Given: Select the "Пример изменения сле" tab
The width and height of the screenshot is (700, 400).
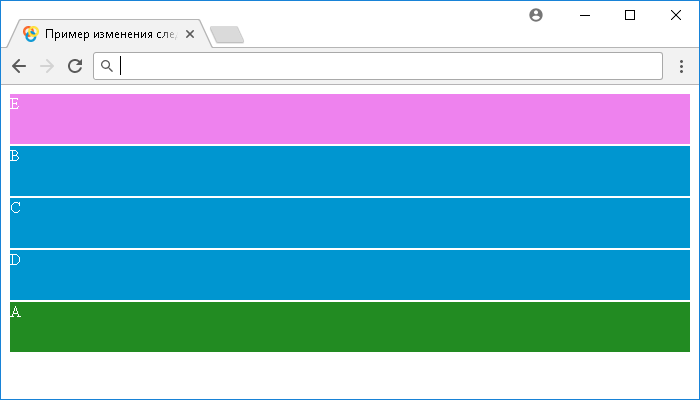Looking at the screenshot, I should (109, 33).
